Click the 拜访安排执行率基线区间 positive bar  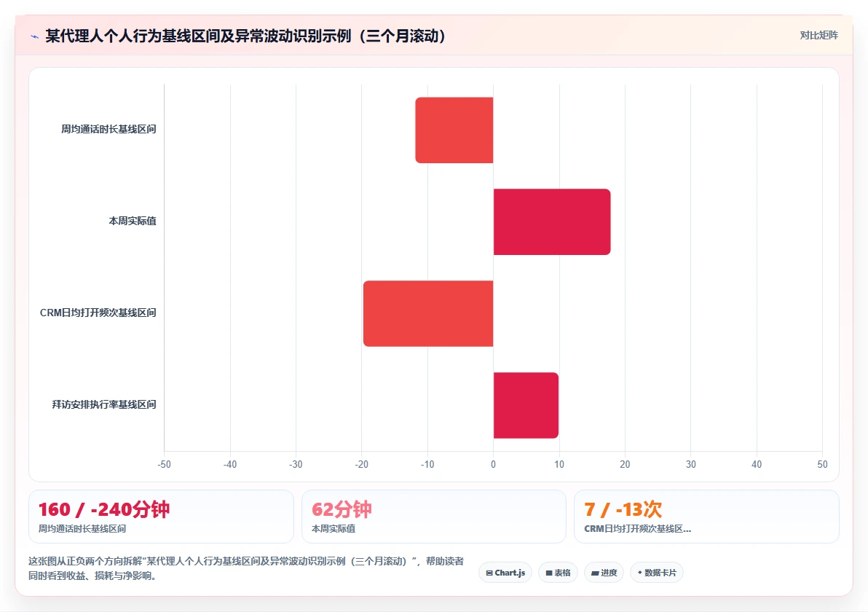coord(526,405)
